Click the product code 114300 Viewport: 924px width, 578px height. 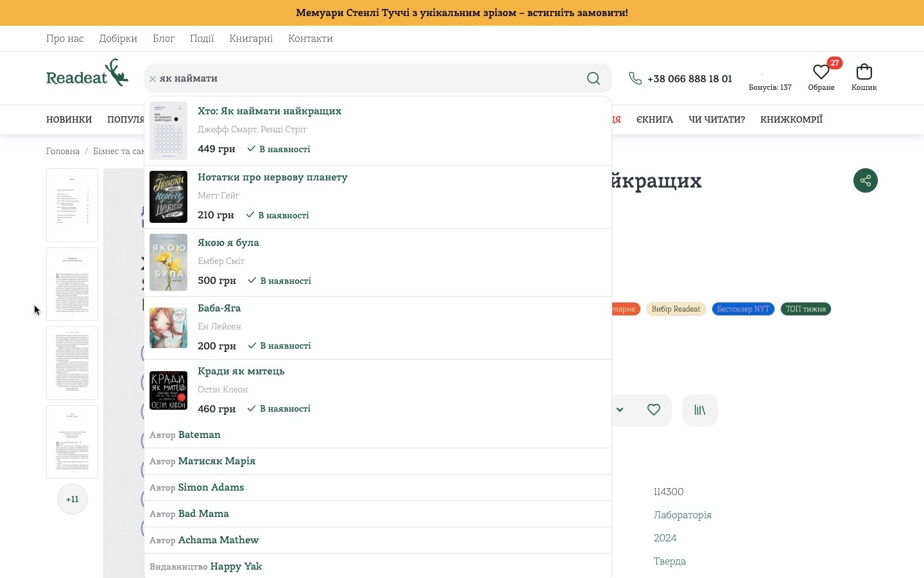[669, 492]
